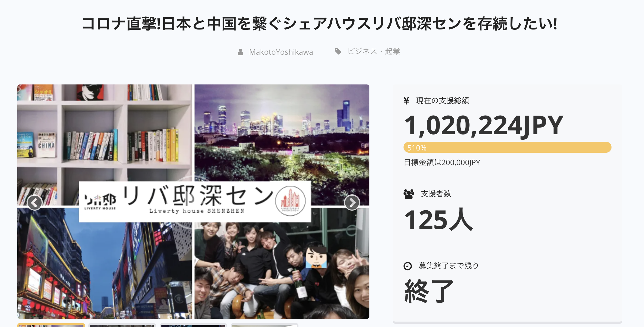Click the supporters group icon beside 支援者数
644x327 pixels.
coord(409,194)
